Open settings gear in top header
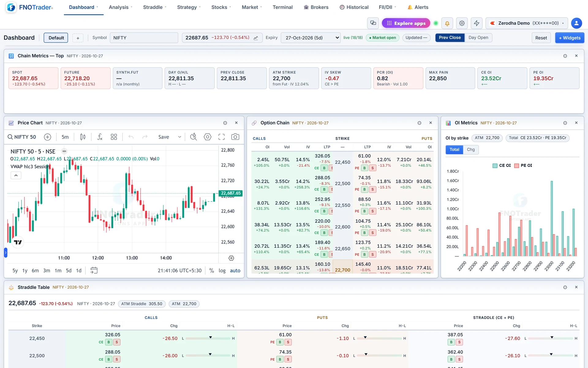The image size is (588, 368). point(462,23)
